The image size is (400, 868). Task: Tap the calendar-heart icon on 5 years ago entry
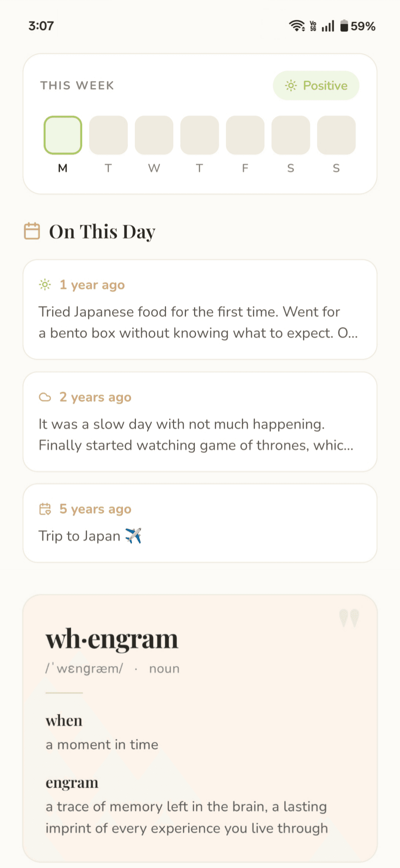tap(45, 509)
